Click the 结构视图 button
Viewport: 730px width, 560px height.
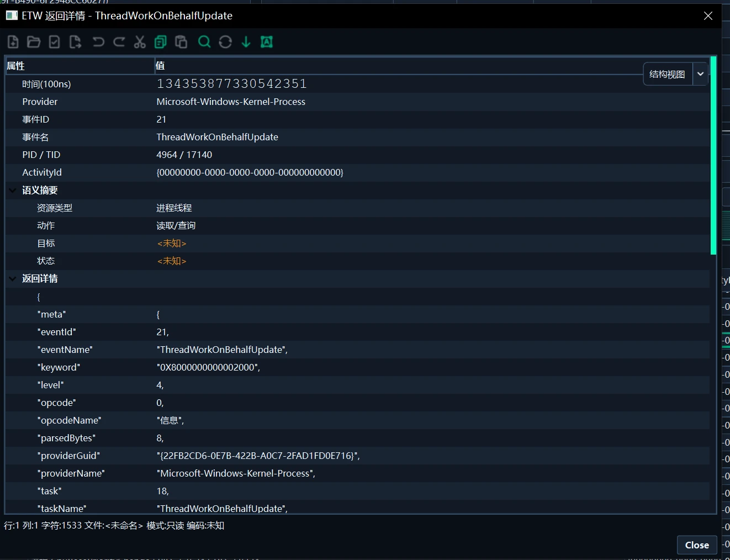(668, 74)
